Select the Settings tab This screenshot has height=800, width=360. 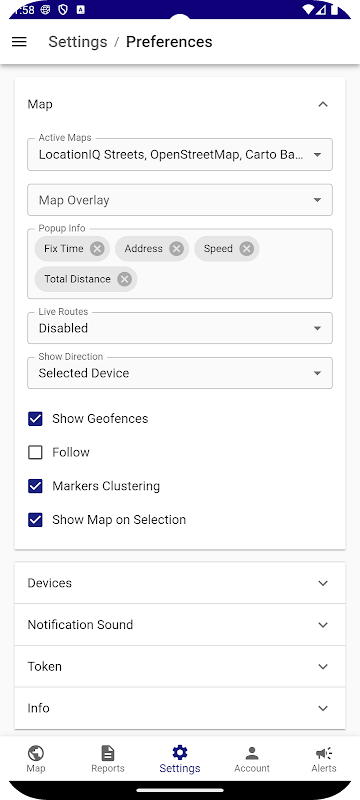(x=180, y=759)
